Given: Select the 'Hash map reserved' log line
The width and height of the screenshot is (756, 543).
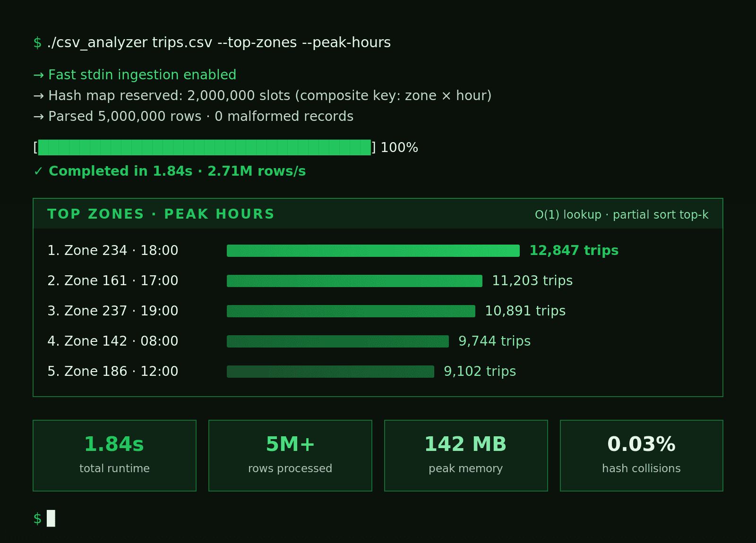Looking at the screenshot, I should point(262,96).
